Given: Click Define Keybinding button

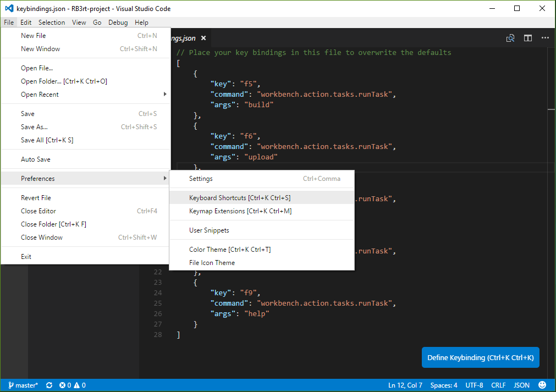Looking at the screenshot, I should pyautogui.click(x=481, y=357).
